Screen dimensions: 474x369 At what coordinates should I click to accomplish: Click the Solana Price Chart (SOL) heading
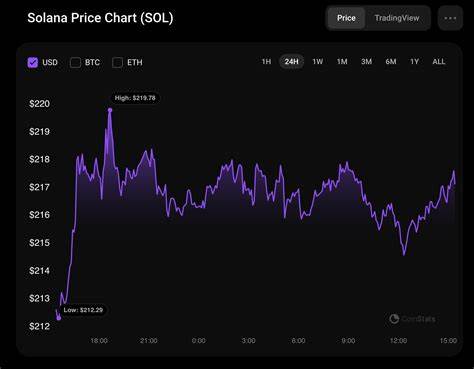[100, 18]
